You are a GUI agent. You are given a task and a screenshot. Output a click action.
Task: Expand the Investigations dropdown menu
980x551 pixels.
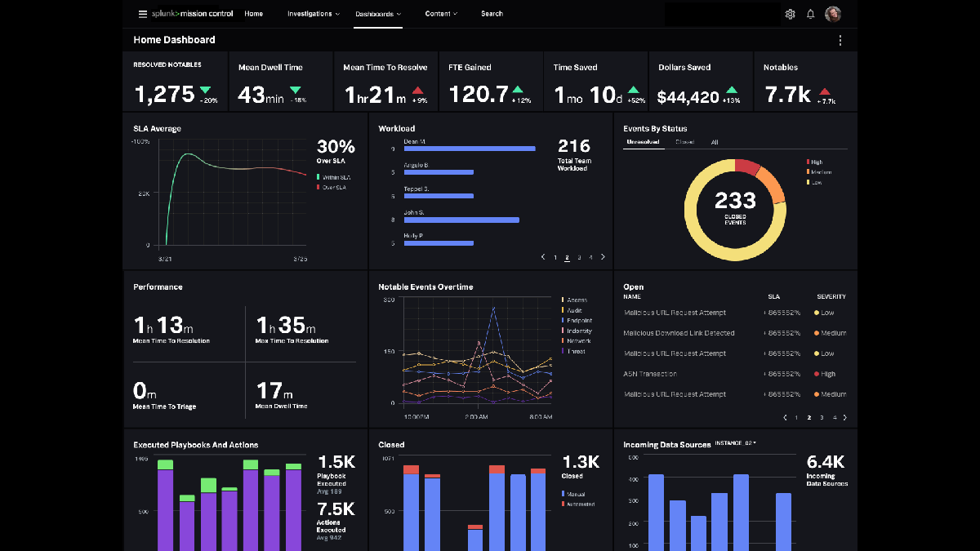314,14
